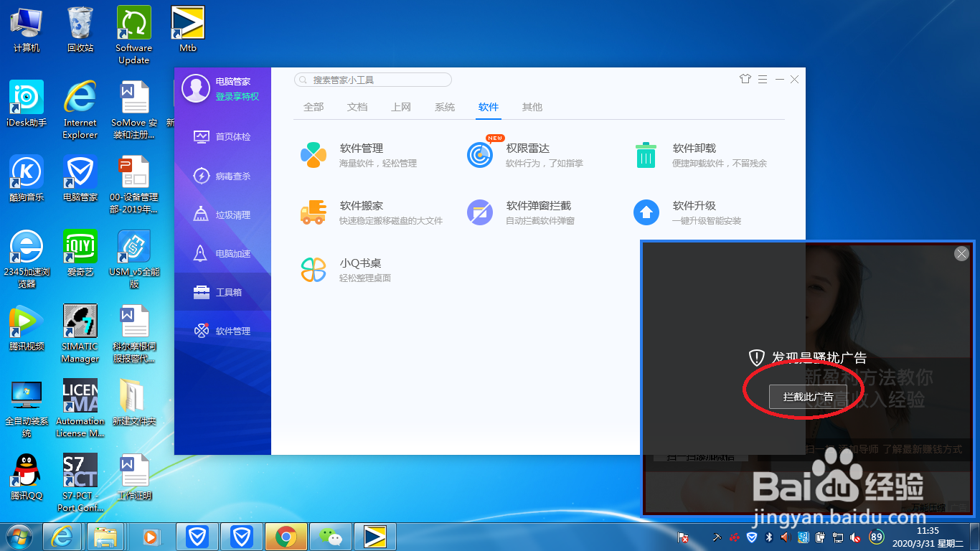980x551 pixels.
Task: Select the Mtb desktop shortcut
Action: [188, 30]
